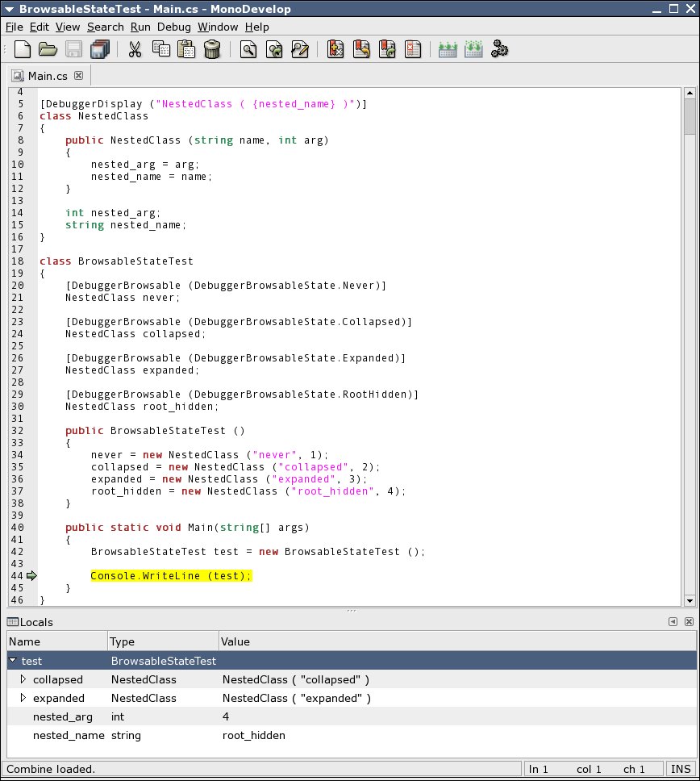Open the Run menu
The image size is (700, 781).
pos(140,27)
